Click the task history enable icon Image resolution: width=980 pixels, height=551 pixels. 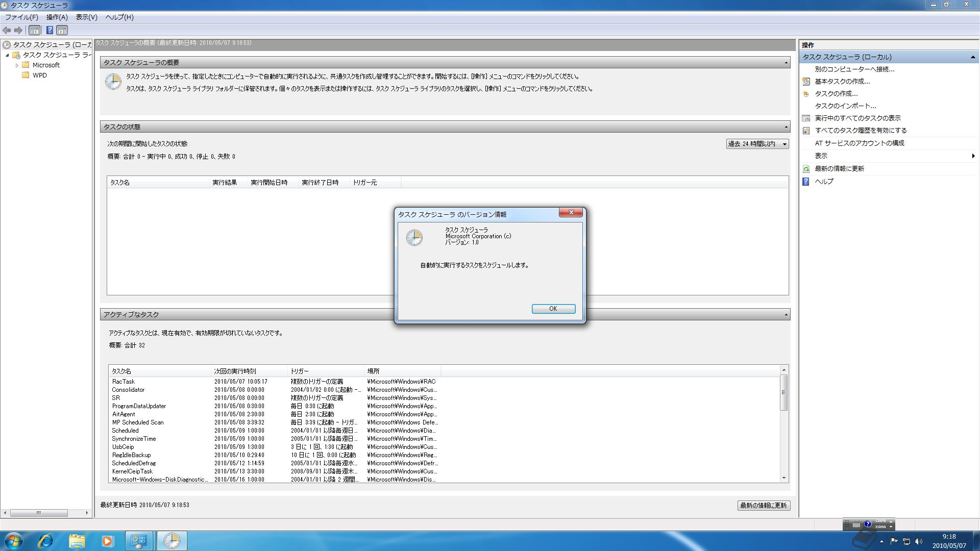tap(806, 131)
